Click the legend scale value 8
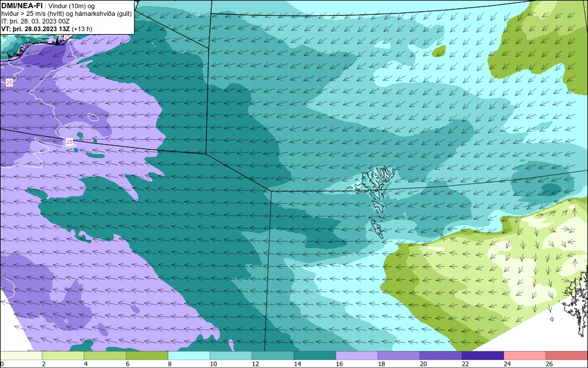 point(170,364)
